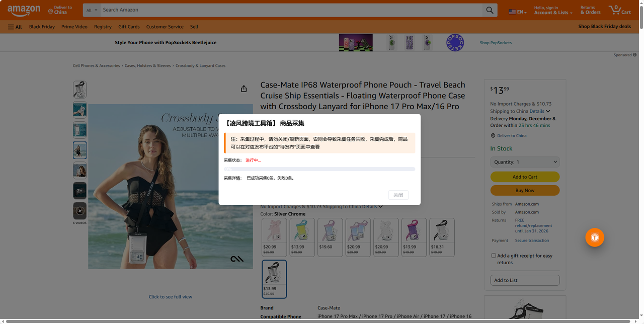Viewport: 644px width, 324px height.
Task: Select the first product image thumbnail
Action: (79, 90)
